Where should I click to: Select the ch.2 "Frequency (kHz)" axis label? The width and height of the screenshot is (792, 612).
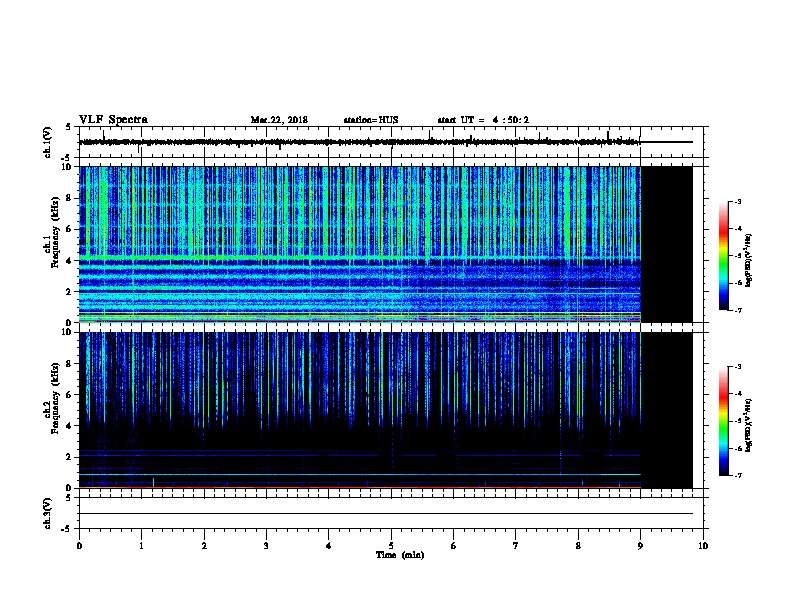click(55, 398)
